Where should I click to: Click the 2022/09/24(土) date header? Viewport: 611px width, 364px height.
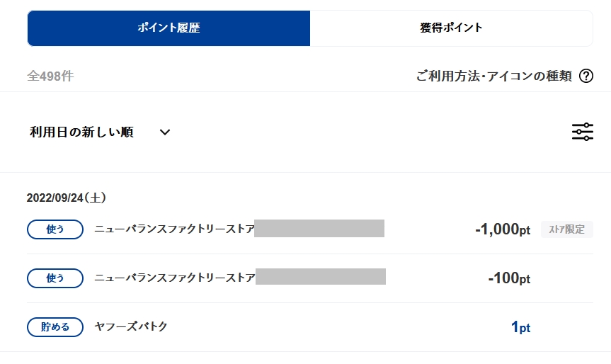(67, 198)
